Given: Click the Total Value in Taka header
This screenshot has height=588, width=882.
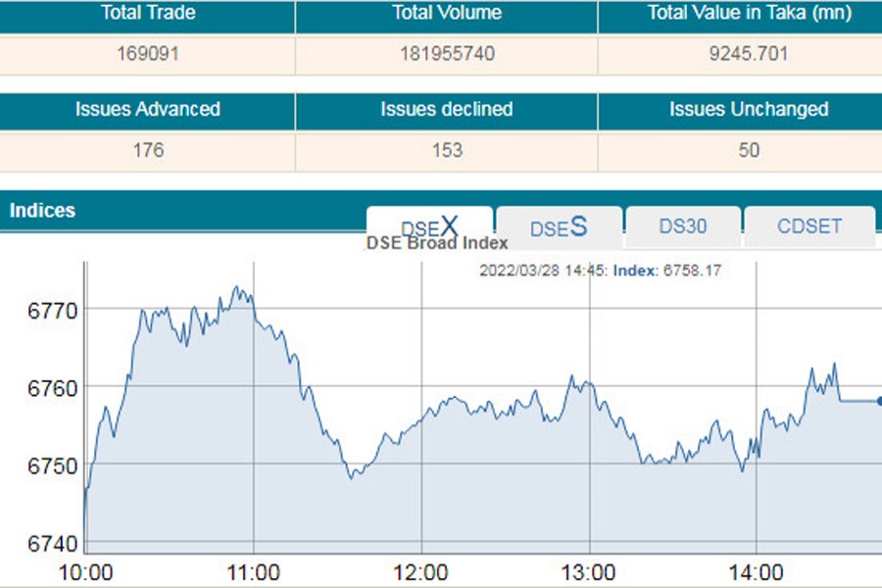Looking at the screenshot, I should tap(749, 14).
